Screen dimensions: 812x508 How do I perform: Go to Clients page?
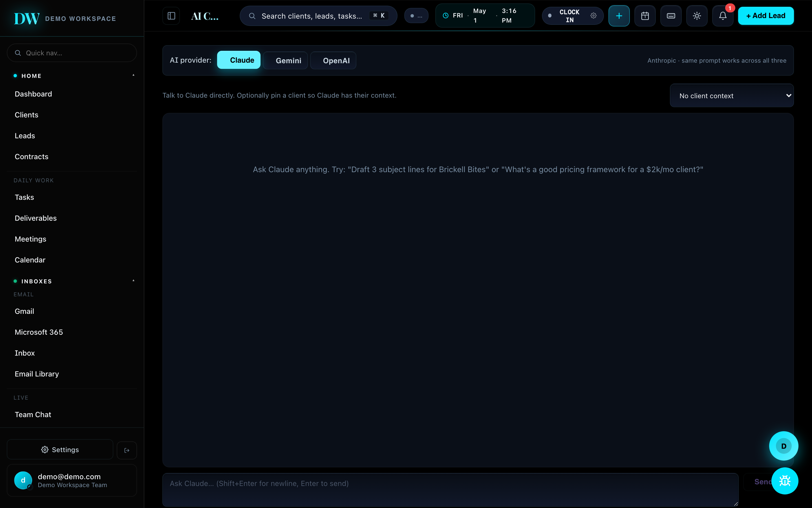pos(72,115)
